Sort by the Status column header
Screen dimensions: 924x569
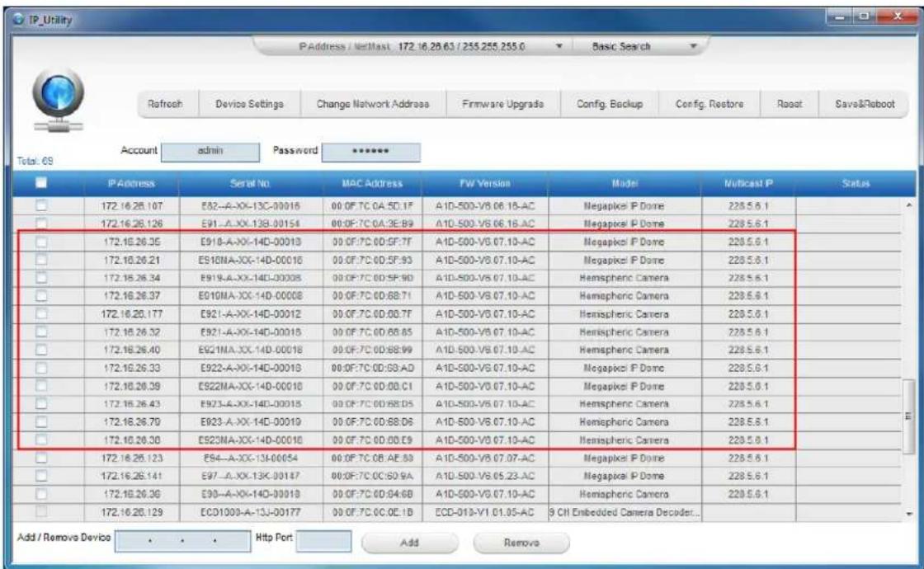(856, 183)
